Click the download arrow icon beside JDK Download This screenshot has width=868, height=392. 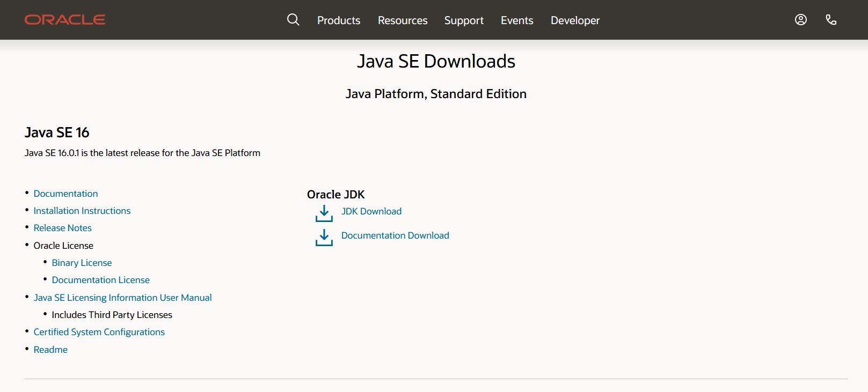click(324, 213)
